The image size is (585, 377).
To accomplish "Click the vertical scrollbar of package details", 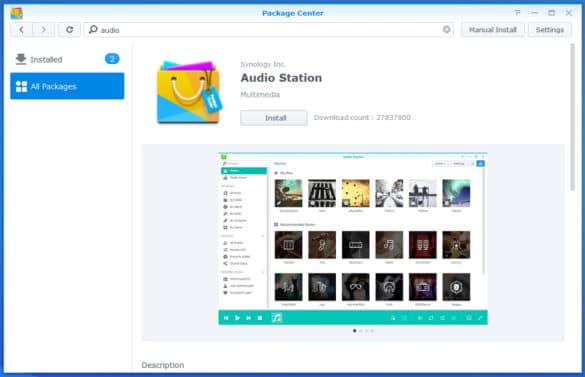I will coord(572,117).
